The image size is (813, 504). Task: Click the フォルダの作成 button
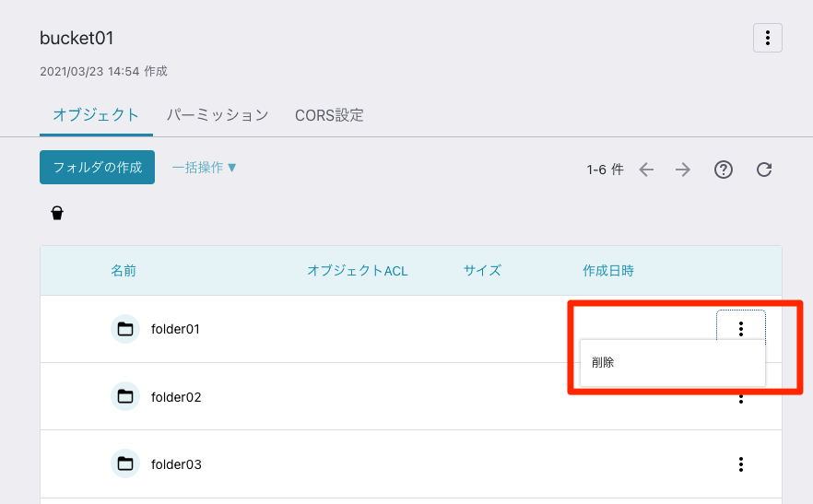click(97, 167)
